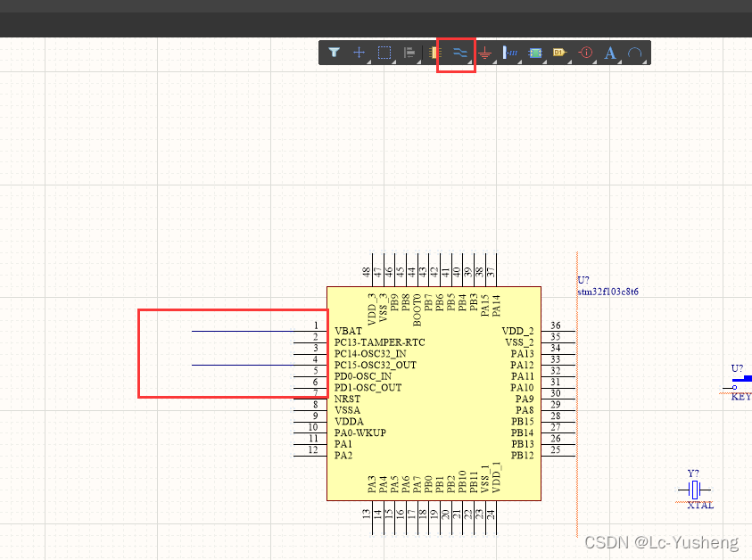Choose the Arc drawing tool
Screen dimensions: 752x560
point(634,53)
